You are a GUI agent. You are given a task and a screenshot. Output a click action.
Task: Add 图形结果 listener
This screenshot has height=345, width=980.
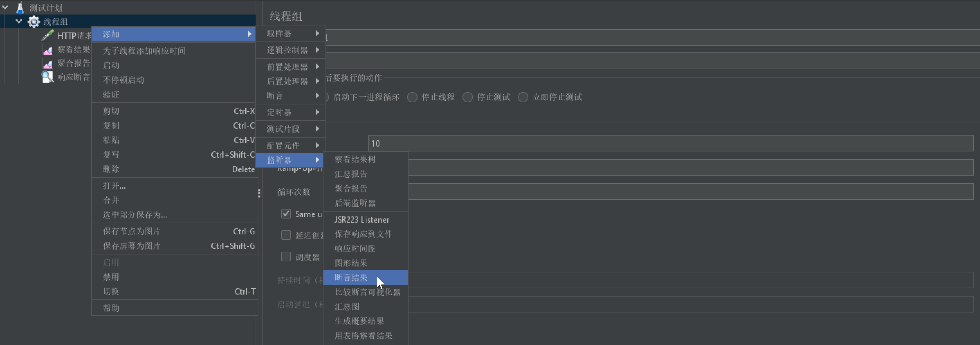coord(366,263)
